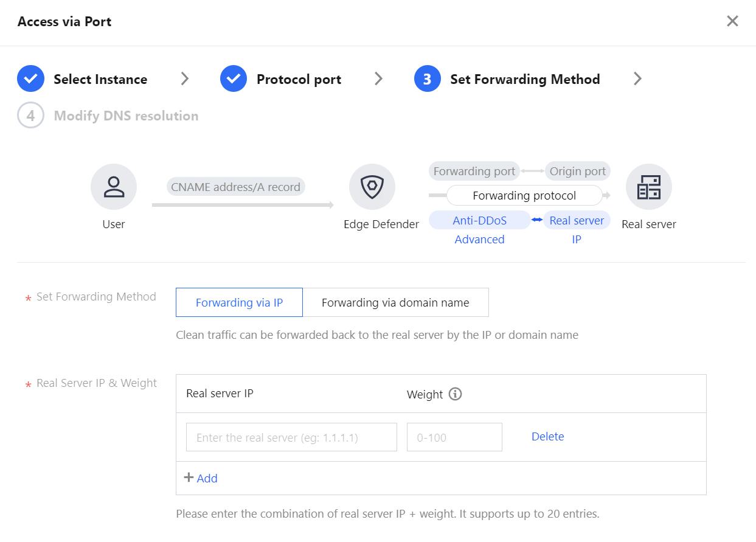Click the Real server icon
The image size is (756, 542).
click(648, 187)
